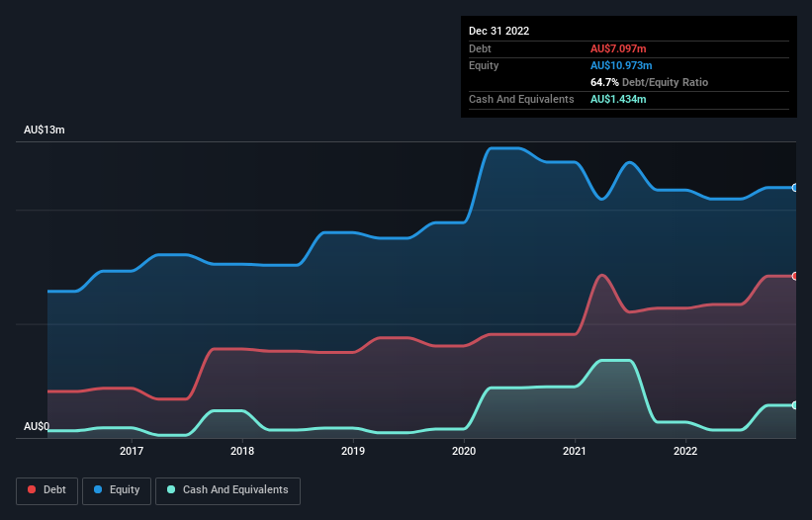Screen dimensions: 812x520
Task: Select the Debt endpoint marker on chart
Action: pos(795,276)
